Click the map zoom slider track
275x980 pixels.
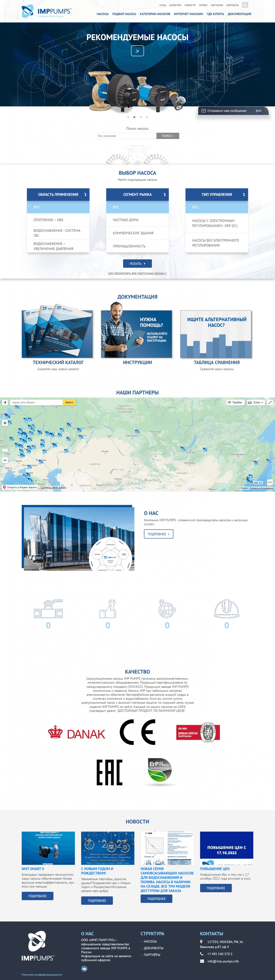5,441
